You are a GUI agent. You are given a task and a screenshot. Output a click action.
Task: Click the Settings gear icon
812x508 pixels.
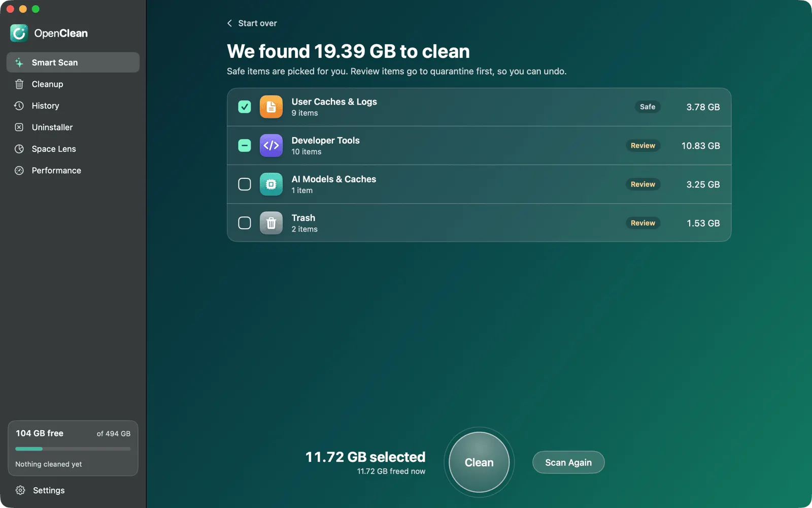pos(20,490)
